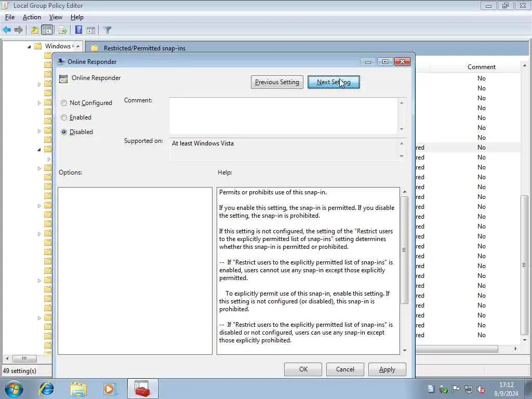Confirm the dialog with OK

tap(303, 369)
